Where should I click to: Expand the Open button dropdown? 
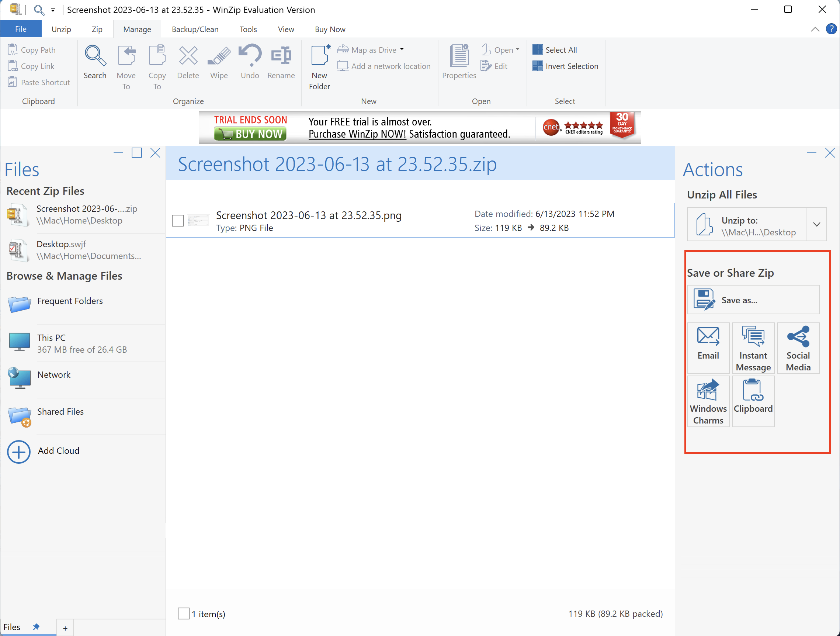517,49
